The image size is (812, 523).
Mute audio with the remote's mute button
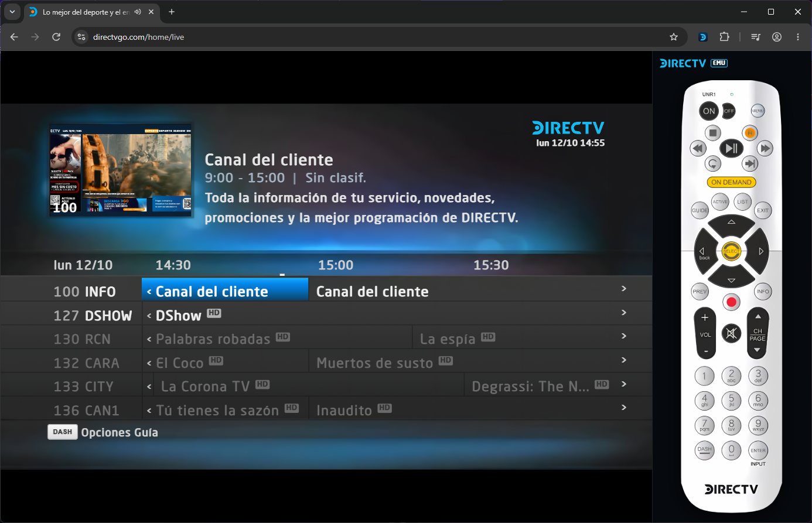pyautogui.click(x=731, y=334)
